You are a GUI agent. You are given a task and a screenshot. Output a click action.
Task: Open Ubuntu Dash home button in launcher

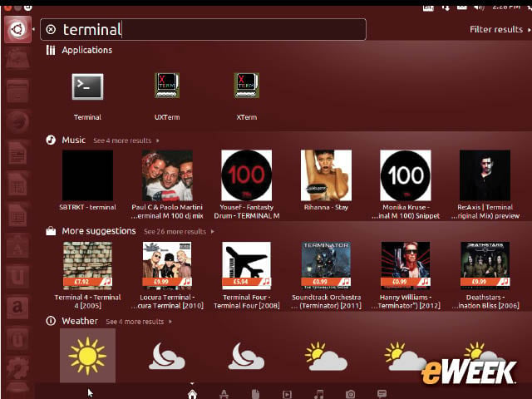pos(18,29)
